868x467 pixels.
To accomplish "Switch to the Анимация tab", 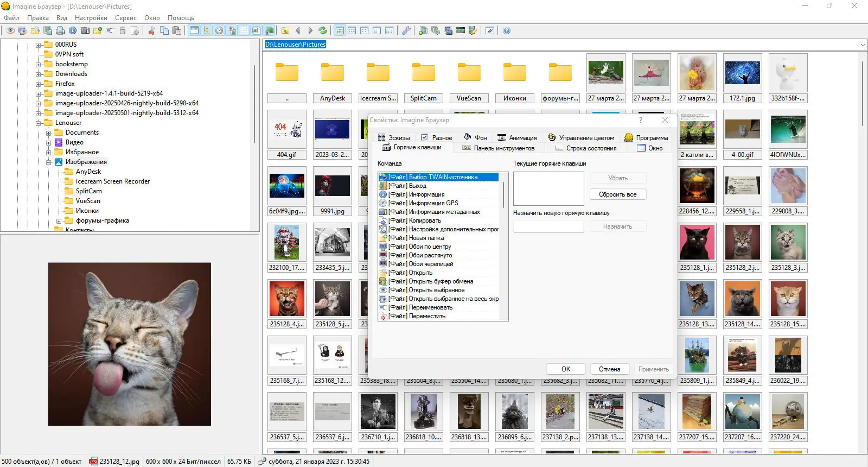I will point(517,138).
